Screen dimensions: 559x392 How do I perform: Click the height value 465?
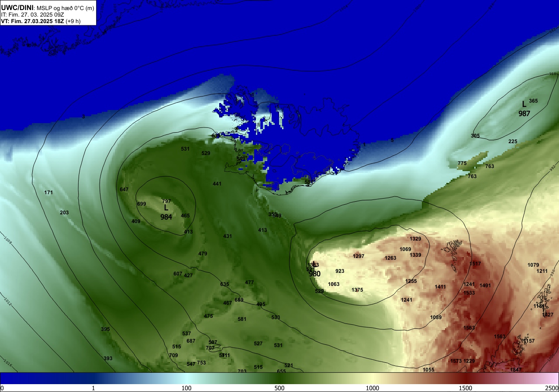(185, 216)
